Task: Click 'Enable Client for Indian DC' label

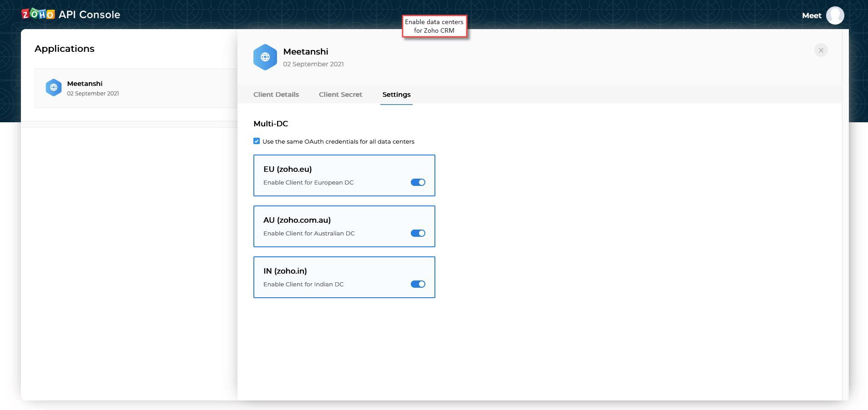Action: coord(303,284)
